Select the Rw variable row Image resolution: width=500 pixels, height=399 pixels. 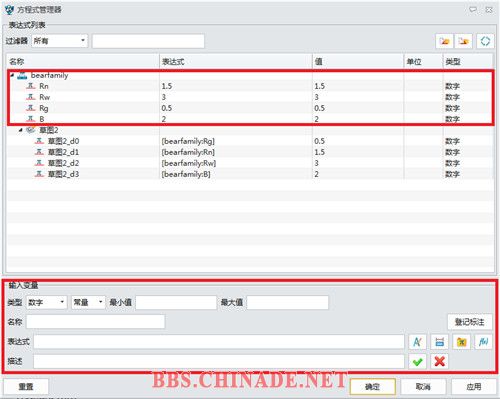pyautogui.click(x=250, y=97)
